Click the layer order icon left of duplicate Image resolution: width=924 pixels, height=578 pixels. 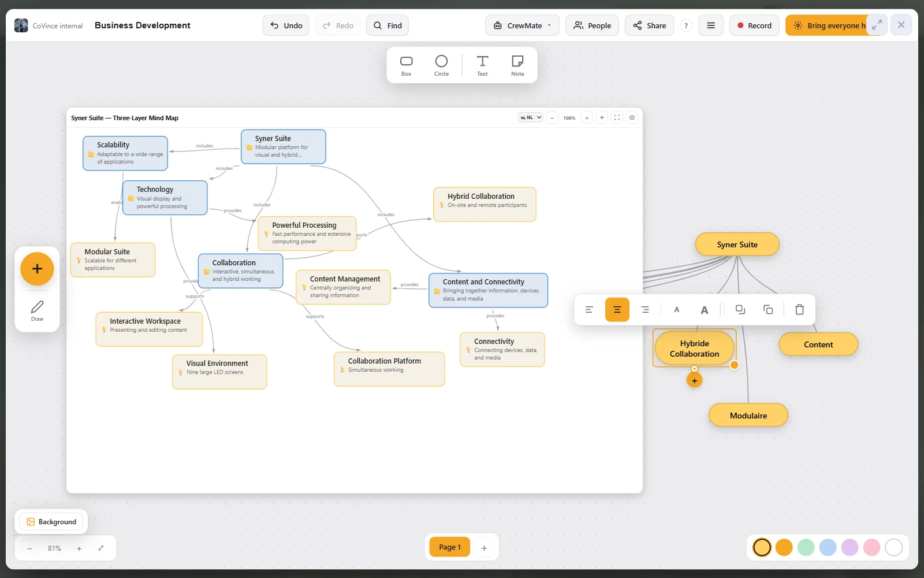click(740, 310)
